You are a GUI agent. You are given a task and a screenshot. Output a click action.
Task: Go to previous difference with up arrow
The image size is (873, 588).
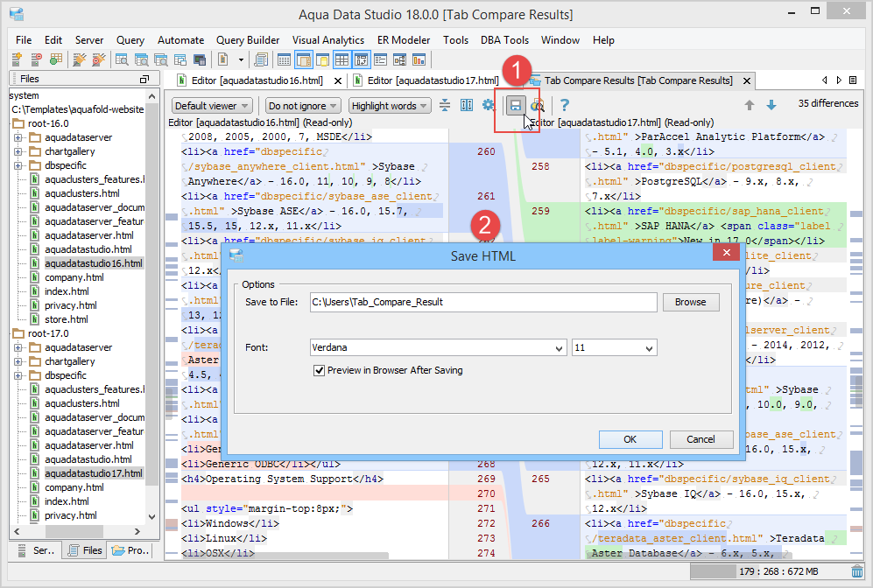tap(750, 105)
